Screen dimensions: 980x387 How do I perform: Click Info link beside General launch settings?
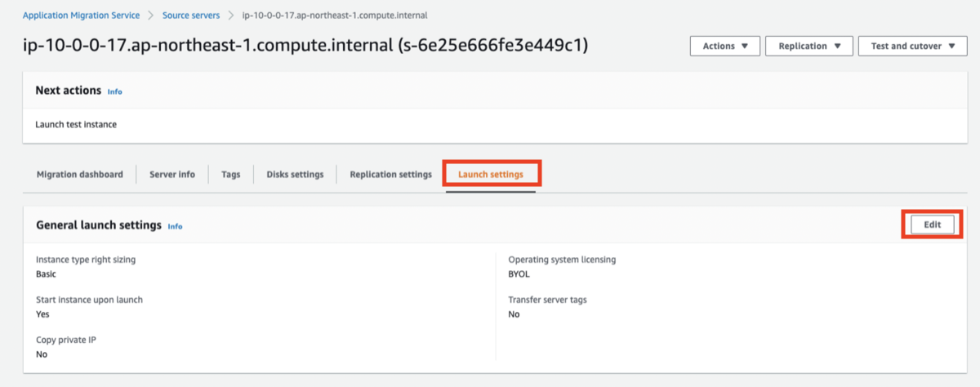[x=175, y=226]
